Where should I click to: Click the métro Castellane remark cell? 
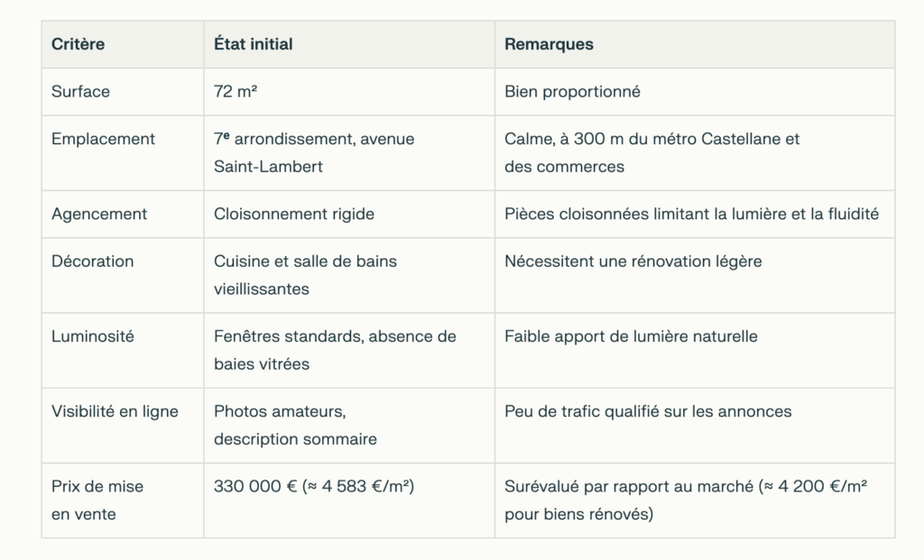pyautogui.click(x=651, y=152)
